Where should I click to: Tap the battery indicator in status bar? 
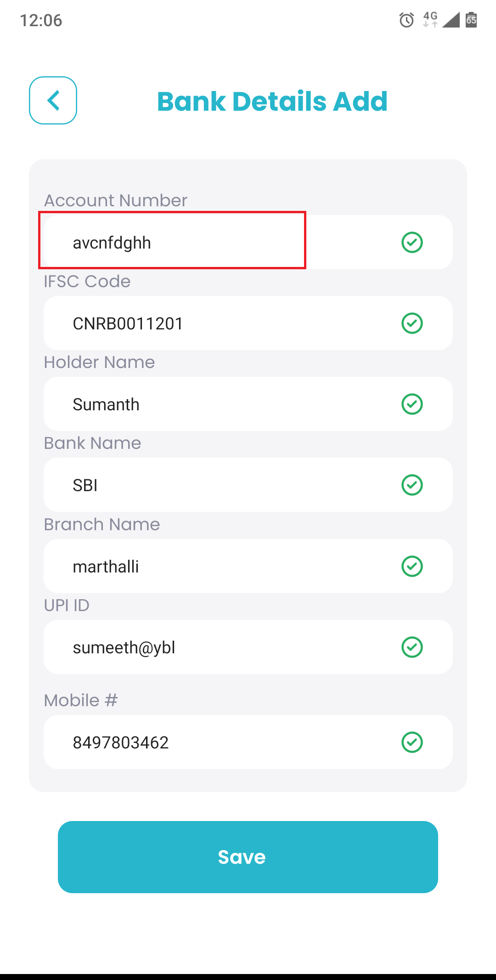coord(471,20)
